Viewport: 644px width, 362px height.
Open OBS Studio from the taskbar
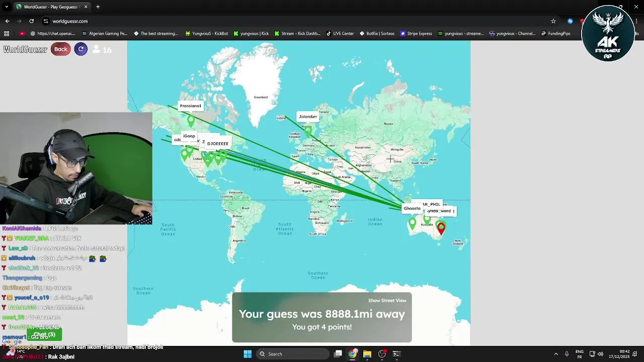click(382, 354)
